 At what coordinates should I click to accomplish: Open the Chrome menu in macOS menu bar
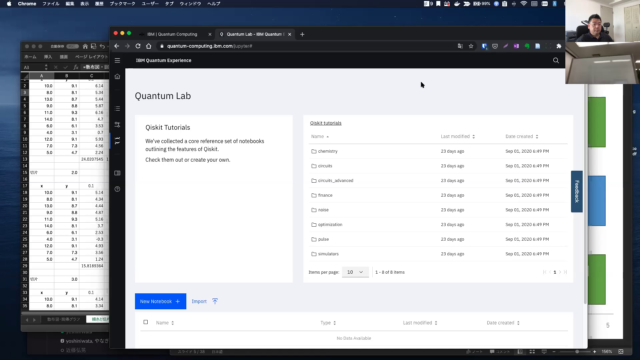pyautogui.click(x=27, y=4)
